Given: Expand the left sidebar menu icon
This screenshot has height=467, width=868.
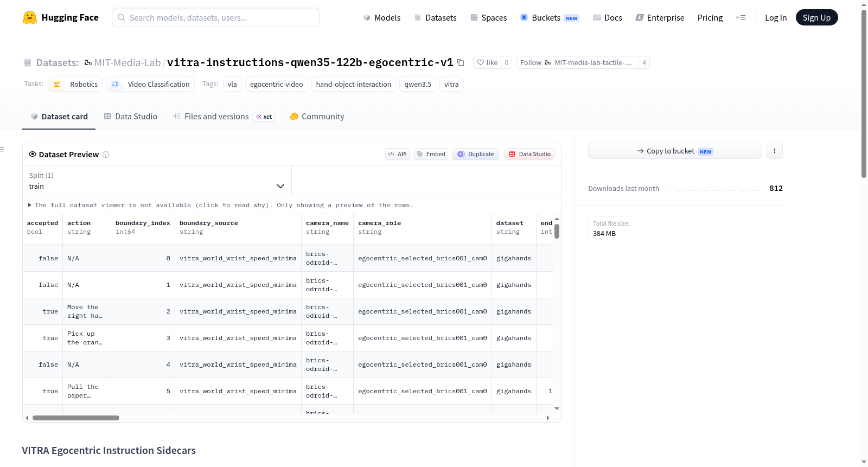Looking at the screenshot, I should [x=2, y=149].
